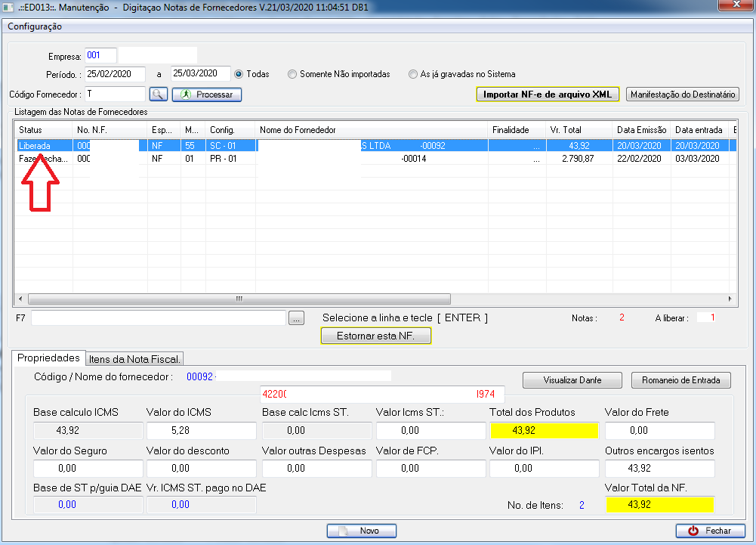Image resolution: width=756 pixels, height=545 pixels.
Task: Open Romaneio de Entrada
Action: 681,380
